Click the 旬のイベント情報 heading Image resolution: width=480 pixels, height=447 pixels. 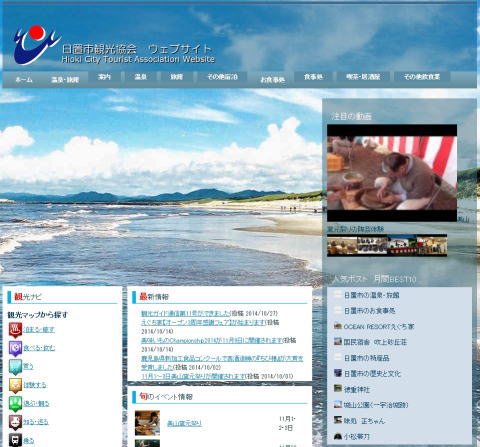tap(166, 396)
